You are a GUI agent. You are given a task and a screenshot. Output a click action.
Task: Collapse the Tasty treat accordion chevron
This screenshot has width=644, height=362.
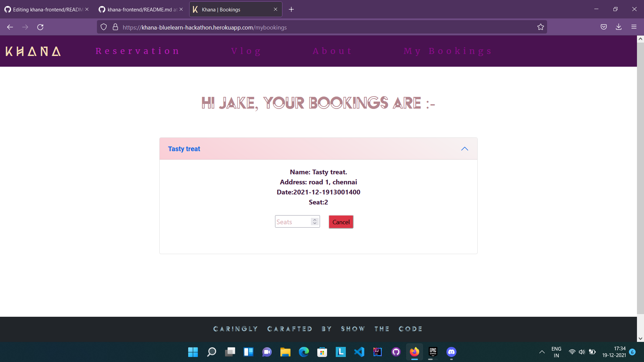click(464, 149)
